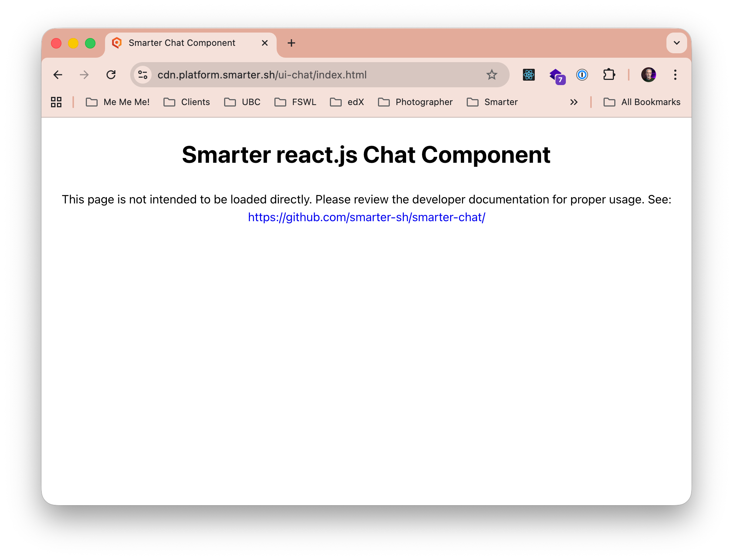Open the FSWL bookmark folder

click(x=295, y=102)
